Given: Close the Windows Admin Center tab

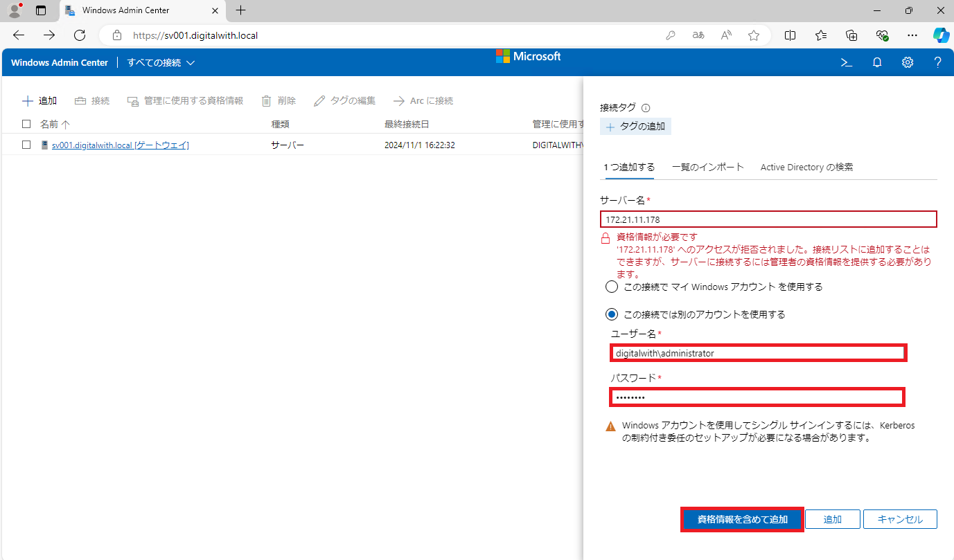Looking at the screenshot, I should 215,10.
